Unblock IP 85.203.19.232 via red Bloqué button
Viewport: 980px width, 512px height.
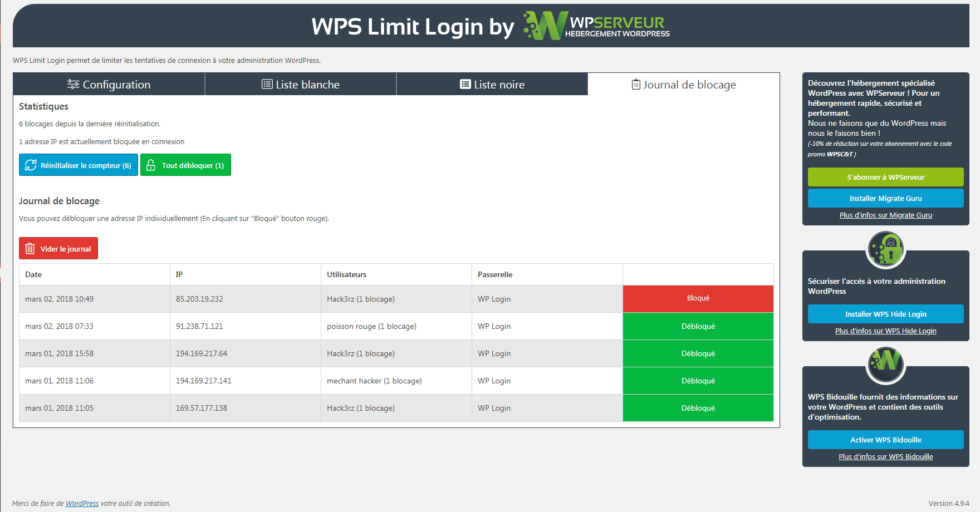[698, 298]
